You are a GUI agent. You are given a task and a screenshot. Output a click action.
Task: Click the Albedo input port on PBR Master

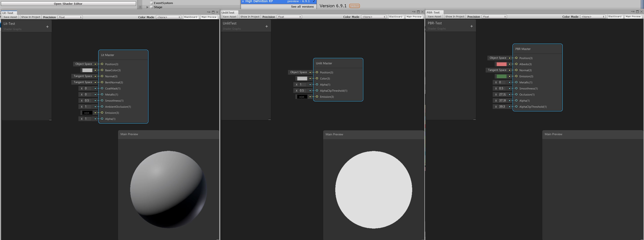tap(516, 64)
